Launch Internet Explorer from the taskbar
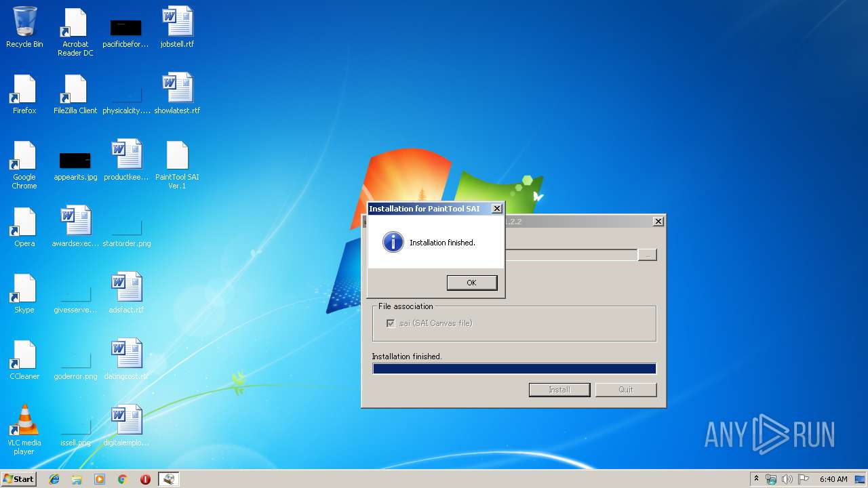The image size is (868, 488). (54, 479)
